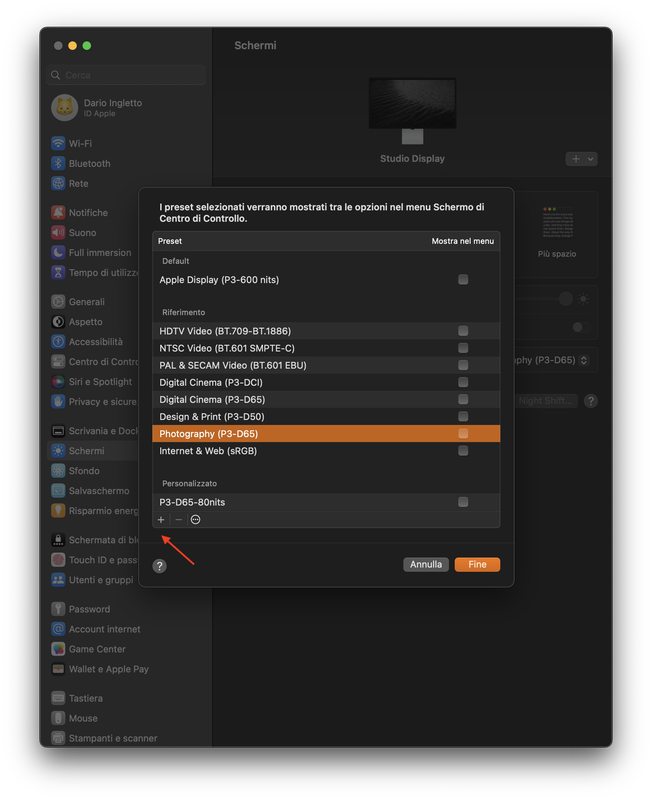Check Internet & Web (sRGB) box
The height and width of the screenshot is (800, 652).
pos(463,451)
